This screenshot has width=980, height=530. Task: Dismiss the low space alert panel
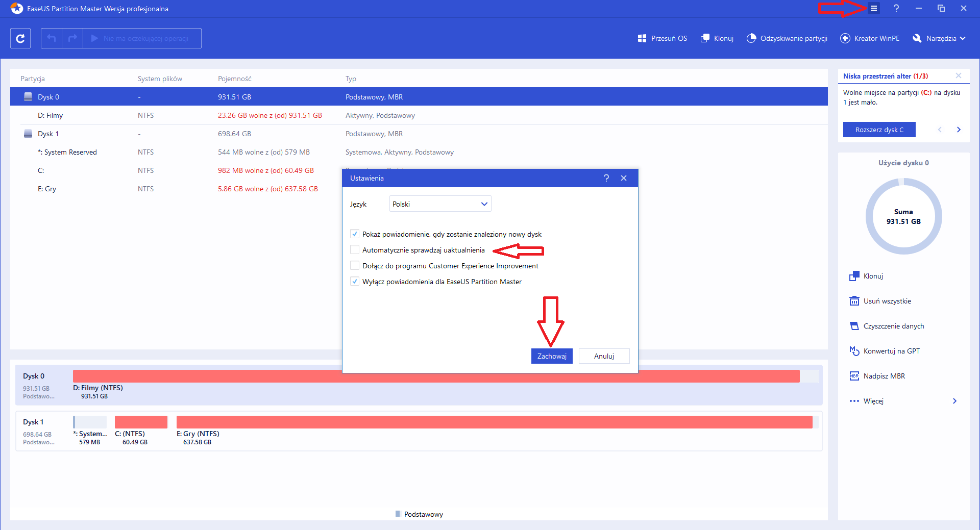[959, 76]
